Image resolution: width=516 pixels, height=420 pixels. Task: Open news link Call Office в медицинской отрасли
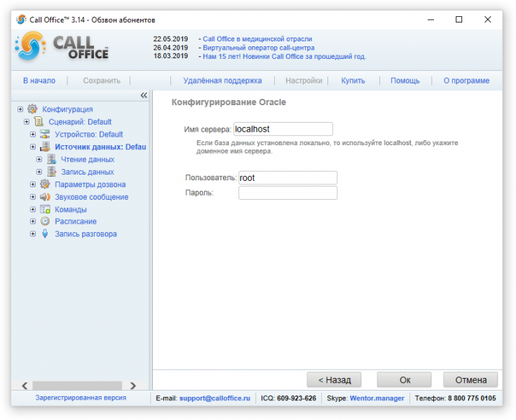[257, 39]
